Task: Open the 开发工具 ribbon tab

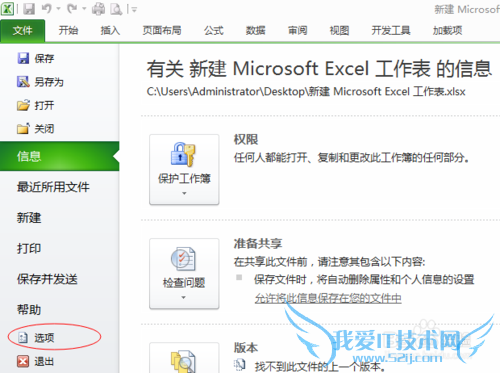Action: point(391,31)
